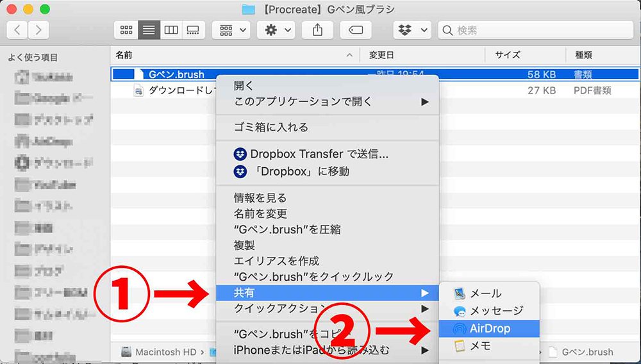This screenshot has width=641, height=364.
Task: Open the Dropbox toolbar dropdown
Action: (x=412, y=30)
